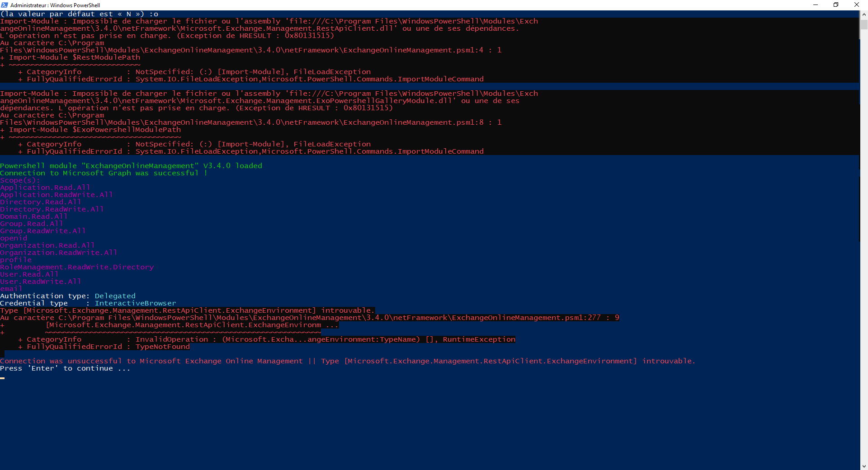Click the scope 'Organization.Read.All'
The width and height of the screenshot is (868, 470).
(x=47, y=245)
